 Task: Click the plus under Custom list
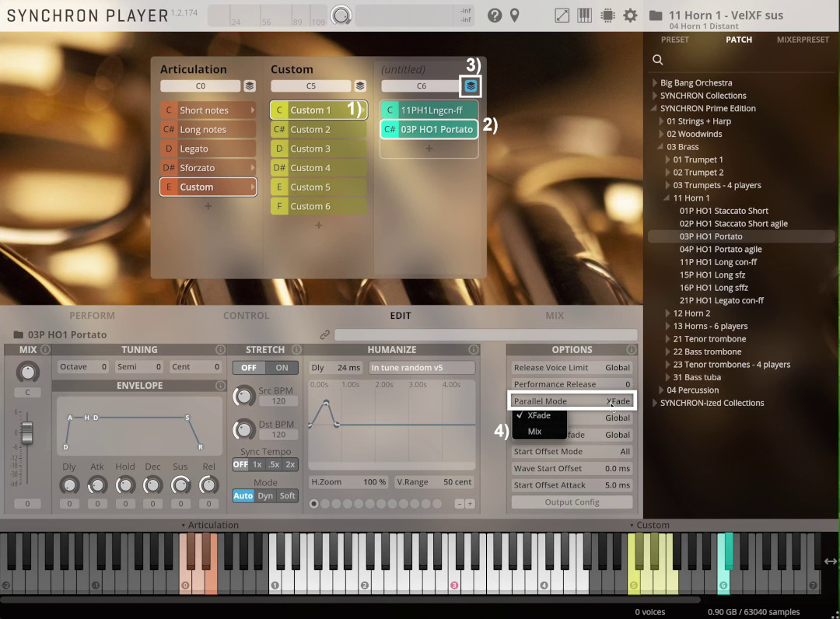point(318,226)
